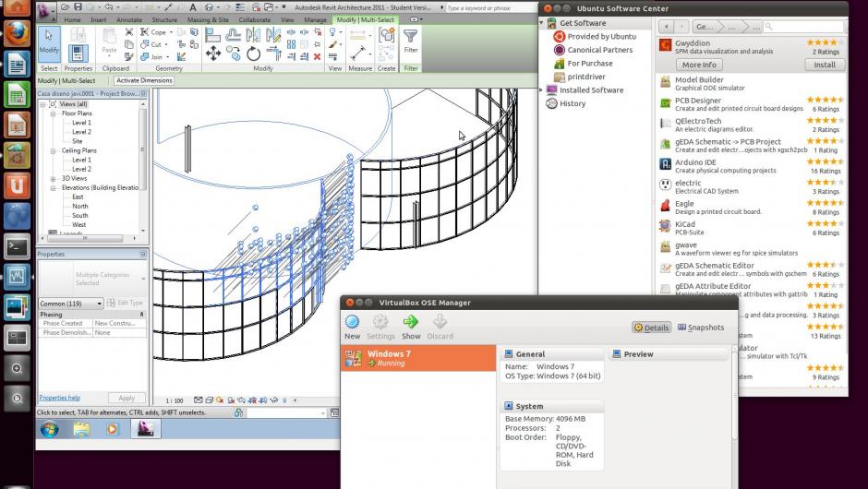Expand Installed Software in Software Center

coord(542,90)
